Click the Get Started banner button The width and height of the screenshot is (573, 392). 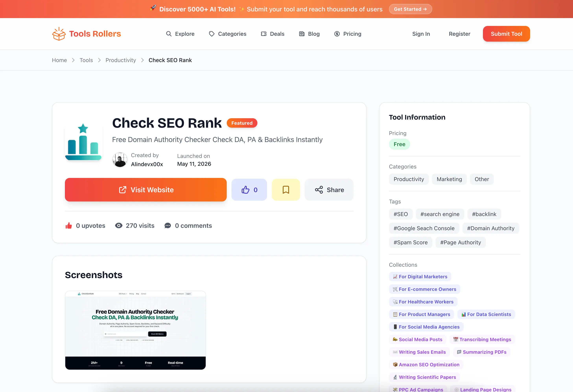point(410,9)
